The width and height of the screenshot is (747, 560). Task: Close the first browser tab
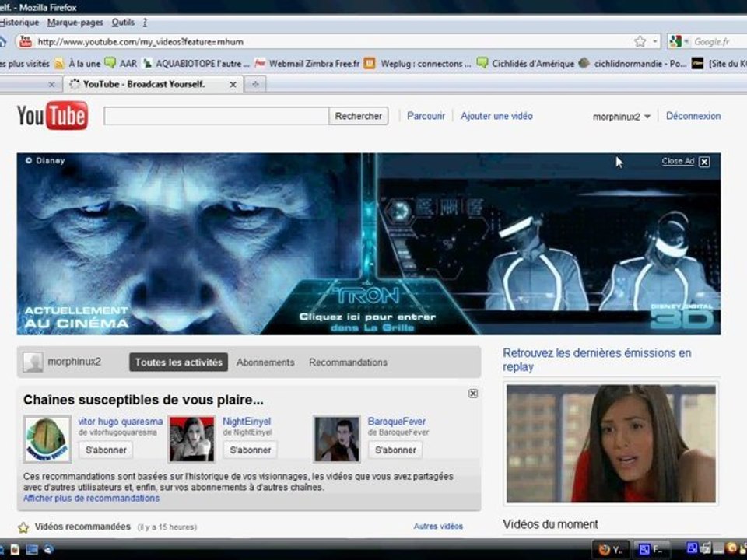coord(52,85)
